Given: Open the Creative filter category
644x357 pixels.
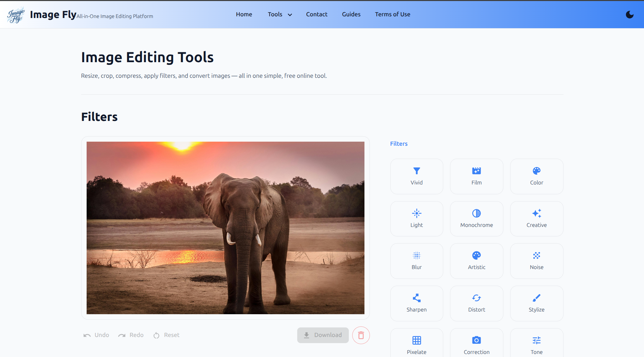Looking at the screenshot, I should coord(536,219).
